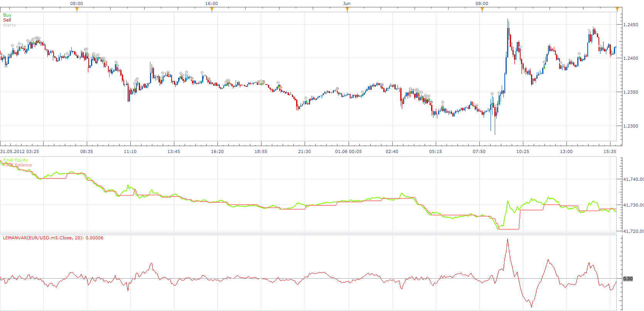
Task: Click the 41,720.00 equity axis label
Action: [633, 231]
